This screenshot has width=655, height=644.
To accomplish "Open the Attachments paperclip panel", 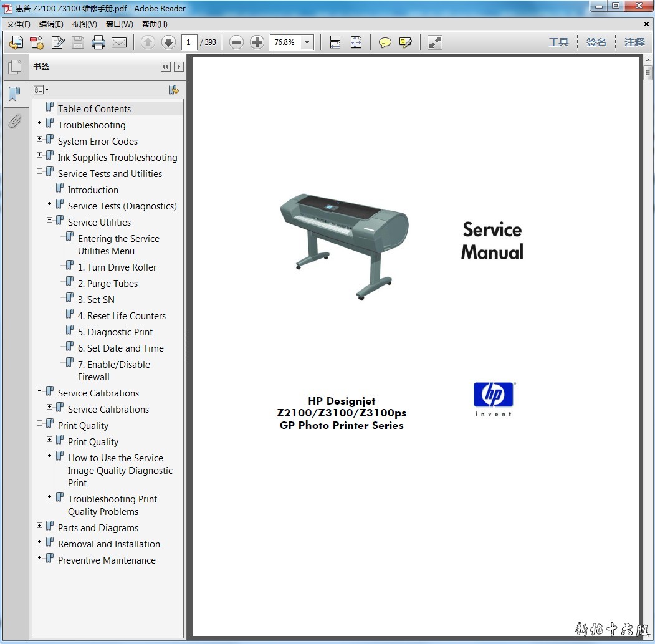I will [14, 121].
